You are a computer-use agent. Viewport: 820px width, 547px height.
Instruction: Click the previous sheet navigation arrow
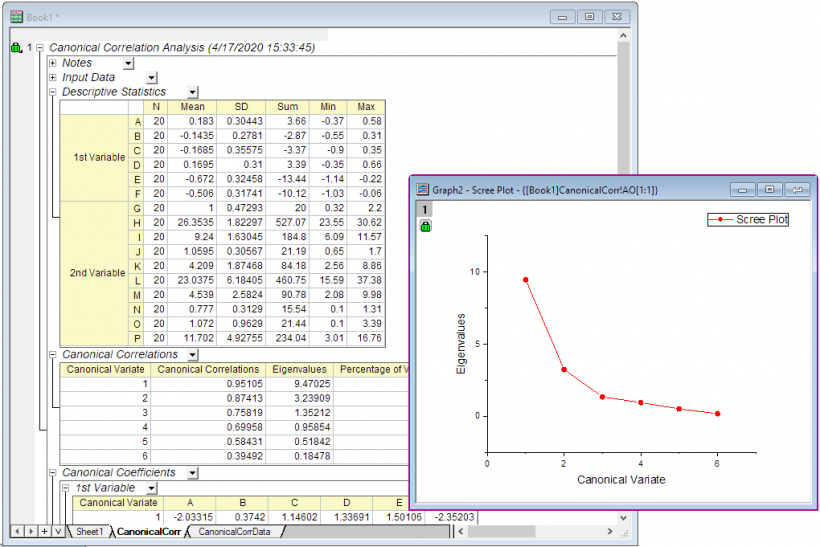coord(17,532)
